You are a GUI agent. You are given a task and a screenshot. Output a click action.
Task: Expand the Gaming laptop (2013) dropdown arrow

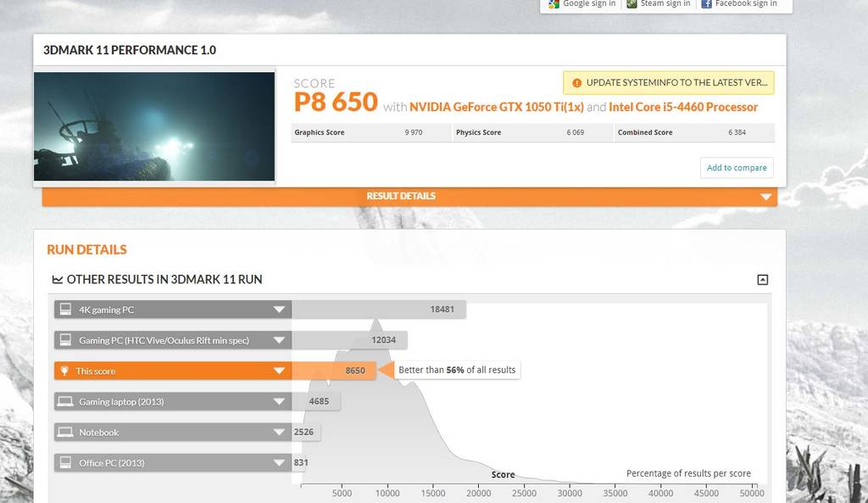[279, 401]
